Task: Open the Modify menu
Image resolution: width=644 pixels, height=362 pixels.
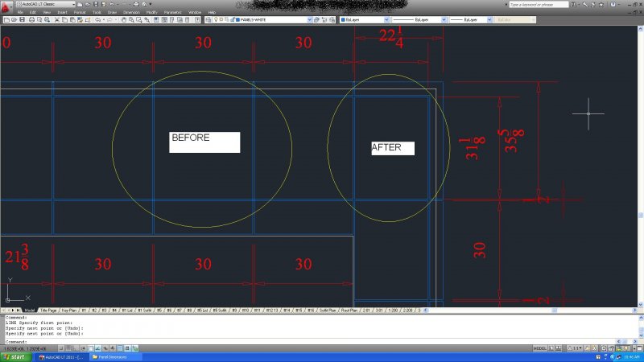Action: tap(151, 12)
